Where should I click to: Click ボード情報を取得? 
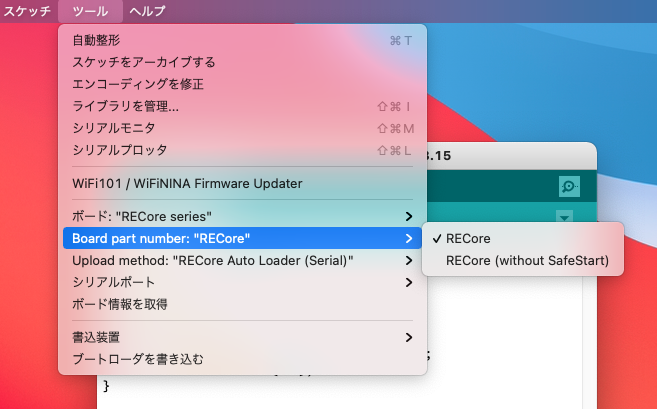(242, 304)
